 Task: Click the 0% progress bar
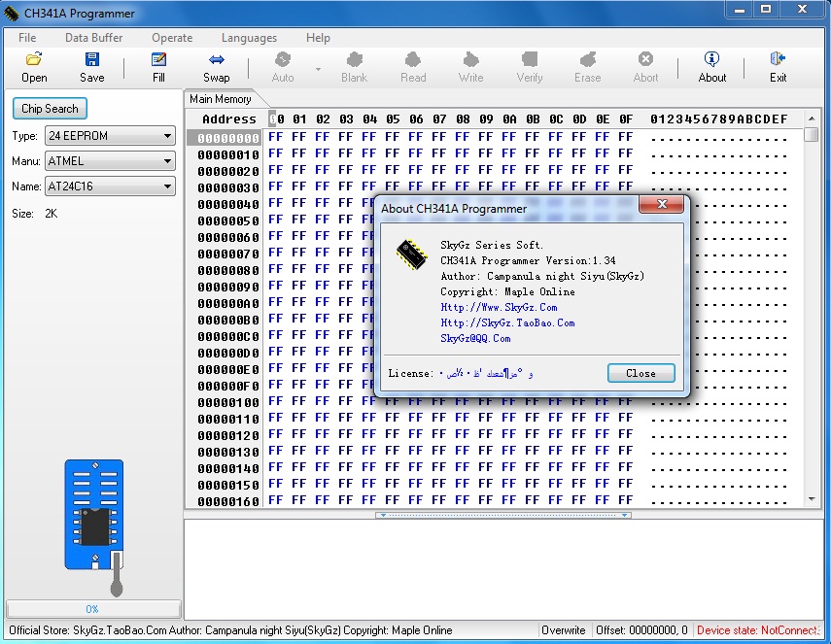pyautogui.click(x=93, y=609)
